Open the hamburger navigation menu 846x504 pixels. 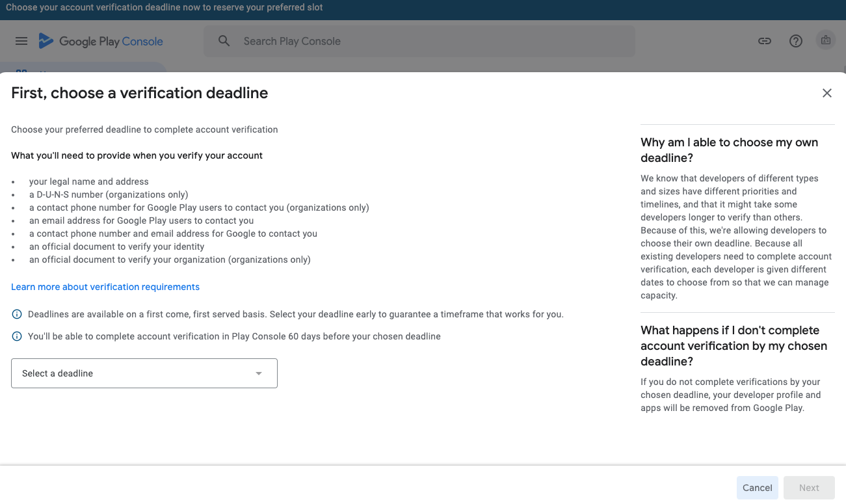(21, 41)
